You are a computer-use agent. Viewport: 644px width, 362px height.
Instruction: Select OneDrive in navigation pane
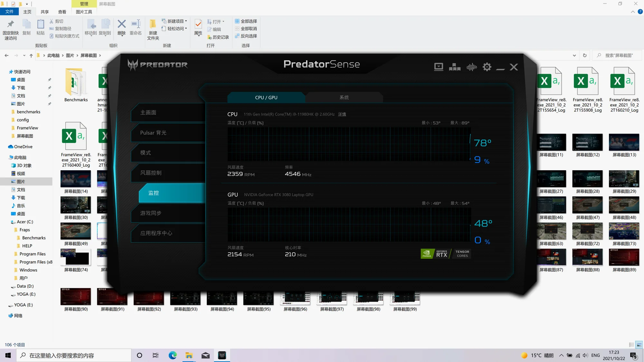pyautogui.click(x=23, y=146)
